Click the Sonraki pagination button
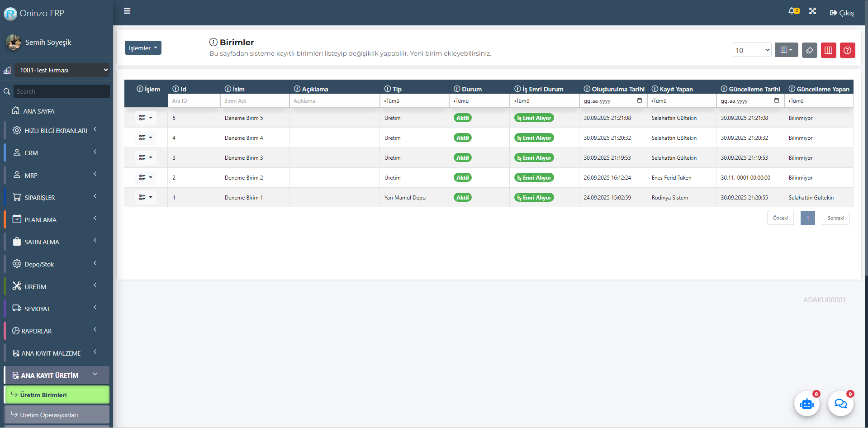The image size is (868, 428). (835, 218)
